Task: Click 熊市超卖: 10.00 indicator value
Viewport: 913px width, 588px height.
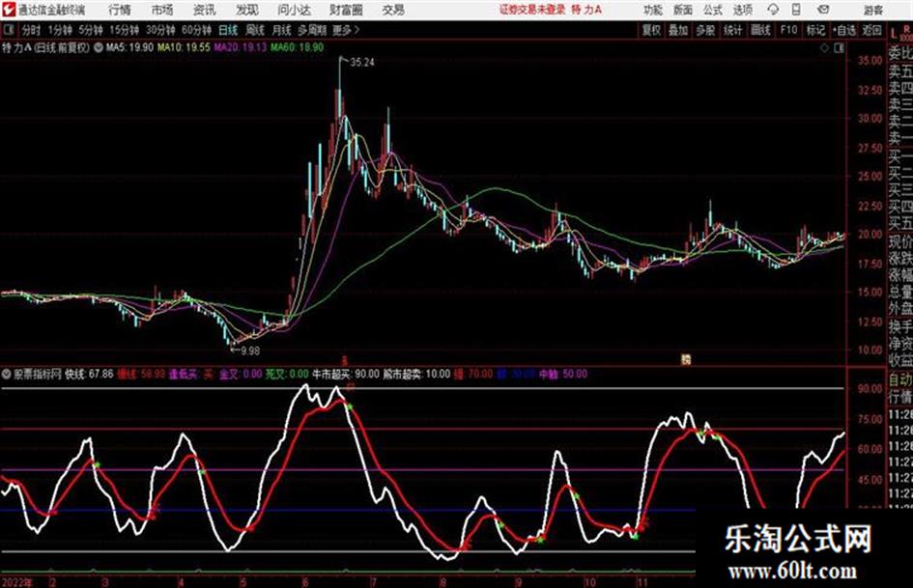Action: (x=416, y=374)
